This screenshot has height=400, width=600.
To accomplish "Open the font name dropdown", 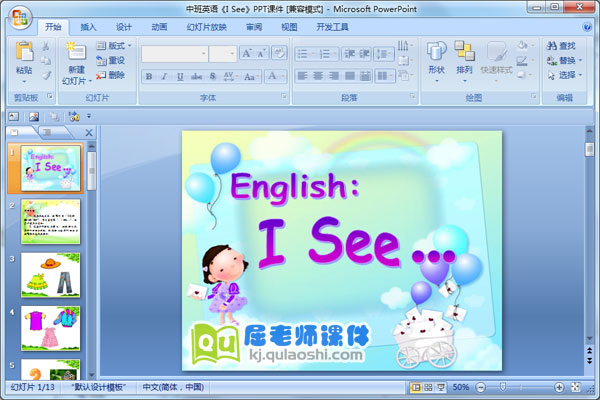I will [x=204, y=54].
